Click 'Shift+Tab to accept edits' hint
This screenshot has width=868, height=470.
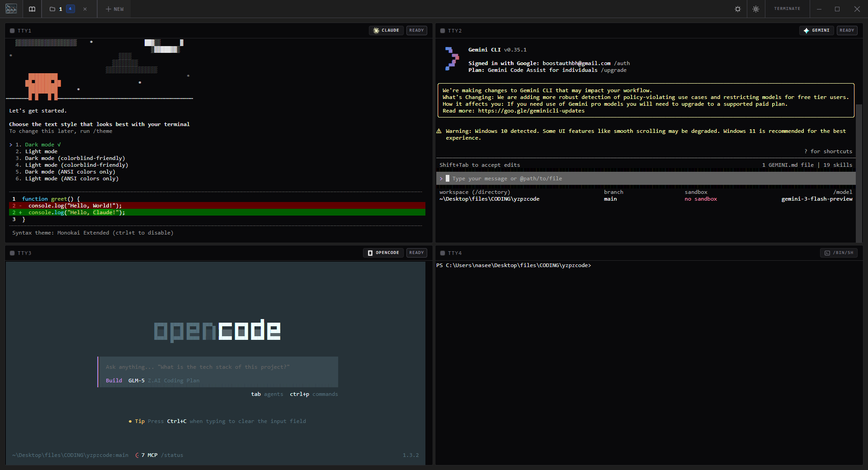click(480, 165)
